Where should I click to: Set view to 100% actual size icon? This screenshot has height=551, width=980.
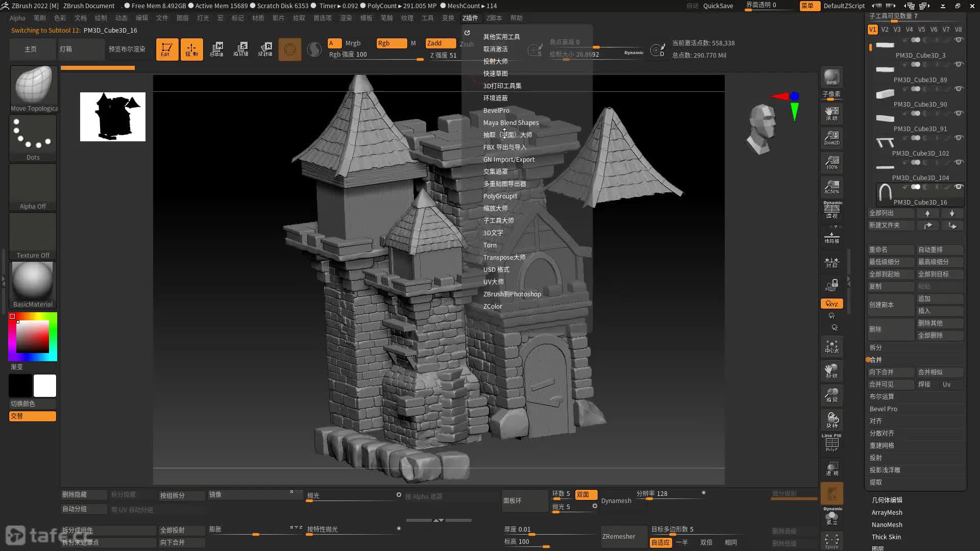point(831,162)
